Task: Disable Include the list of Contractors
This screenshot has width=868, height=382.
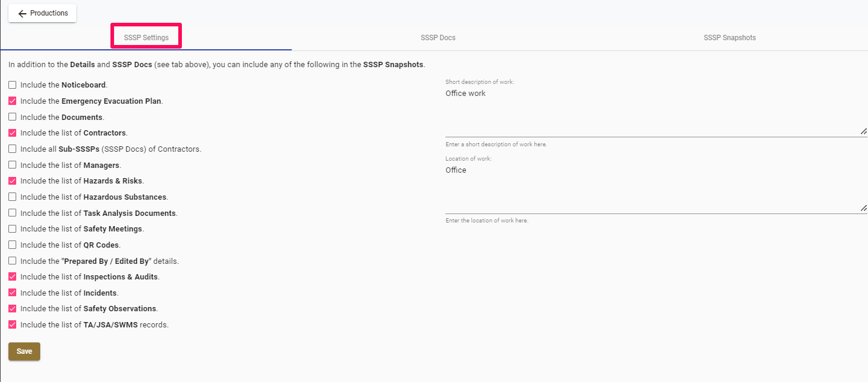Action: tap(12, 133)
